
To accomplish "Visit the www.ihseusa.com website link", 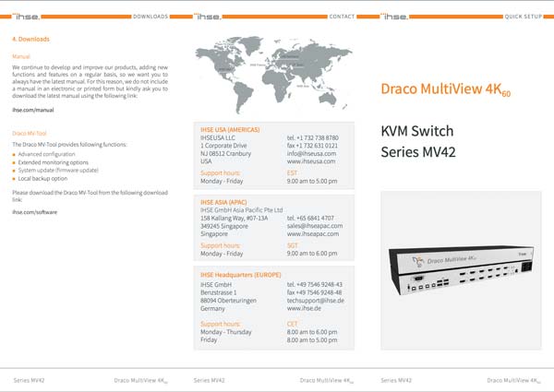I will [311, 160].
